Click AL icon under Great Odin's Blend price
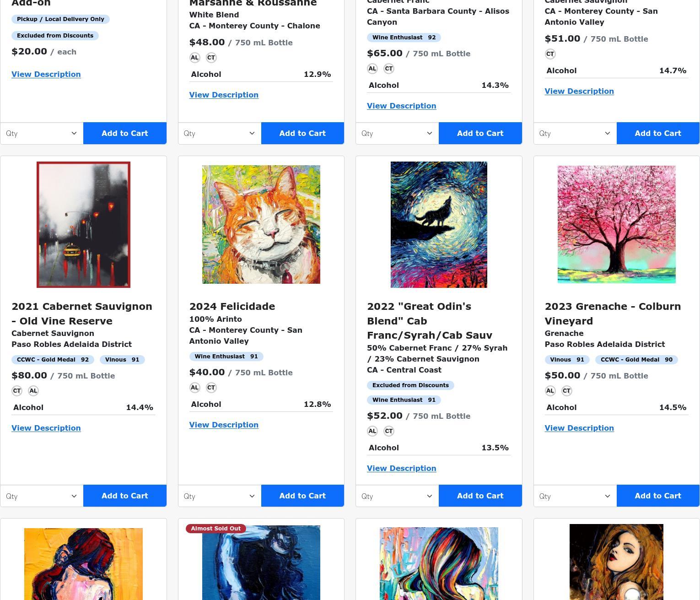The height and width of the screenshot is (600, 700). coord(372,431)
